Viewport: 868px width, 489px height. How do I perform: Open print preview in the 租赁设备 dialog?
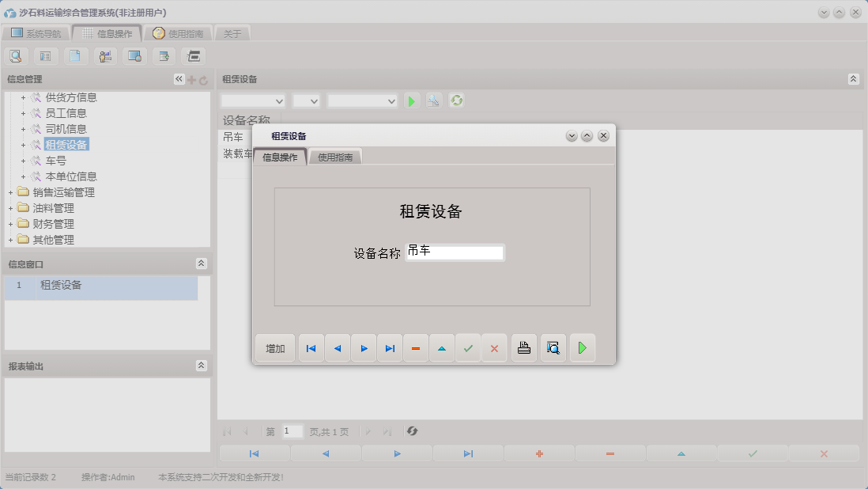tap(553, 347)
